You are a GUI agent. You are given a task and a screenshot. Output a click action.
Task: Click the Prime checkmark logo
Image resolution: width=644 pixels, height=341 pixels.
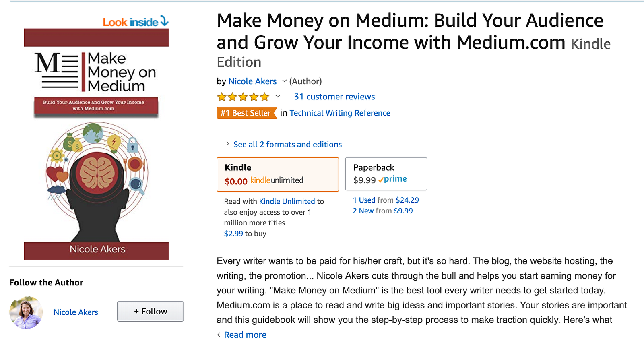[x=392, y=180]
